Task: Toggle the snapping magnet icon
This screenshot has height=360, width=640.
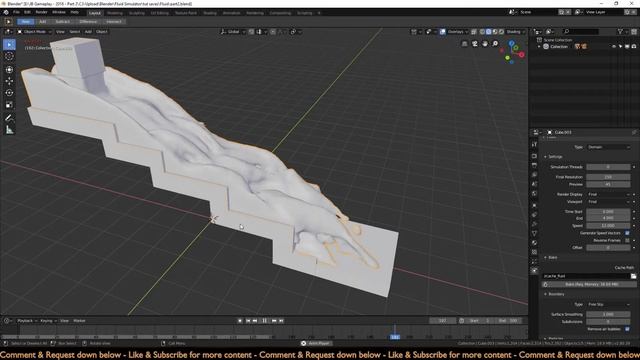Action: pyautogui.click(x=251, y=32)
